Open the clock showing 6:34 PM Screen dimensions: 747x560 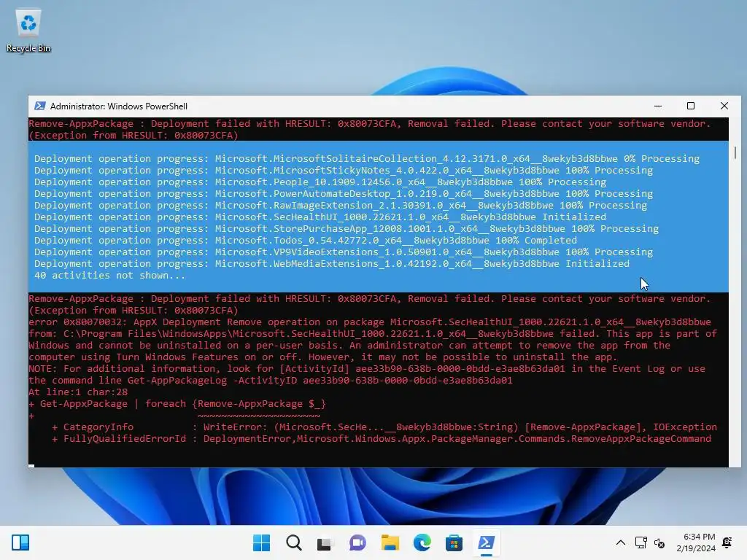click(x=700, y=537)
